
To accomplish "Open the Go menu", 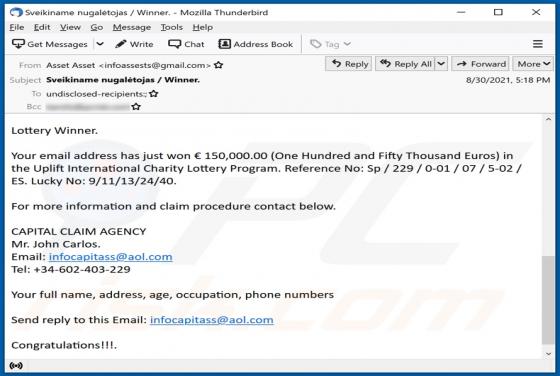I will point(97,27).
